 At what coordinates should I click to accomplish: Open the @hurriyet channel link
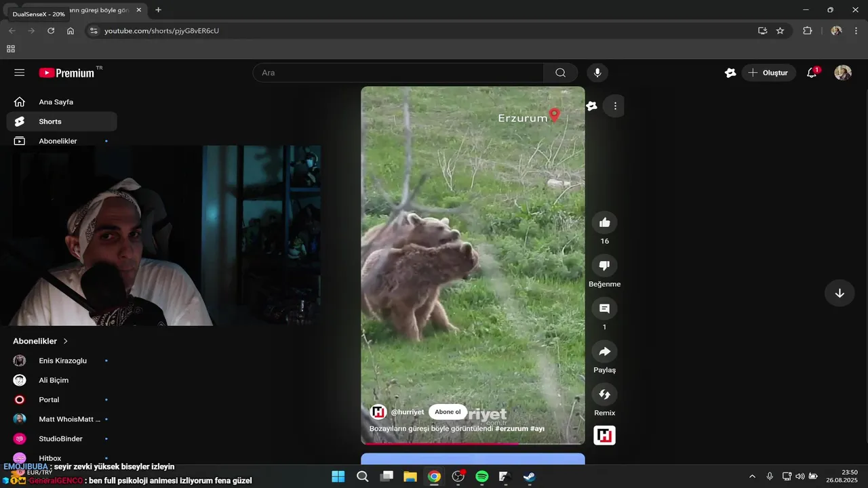(x=408, y=412)
